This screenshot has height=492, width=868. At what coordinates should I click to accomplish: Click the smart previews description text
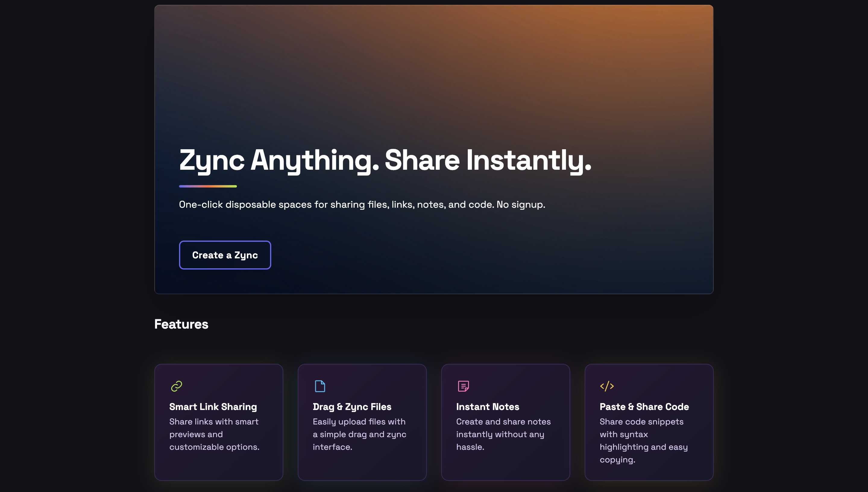click(214, 434)
